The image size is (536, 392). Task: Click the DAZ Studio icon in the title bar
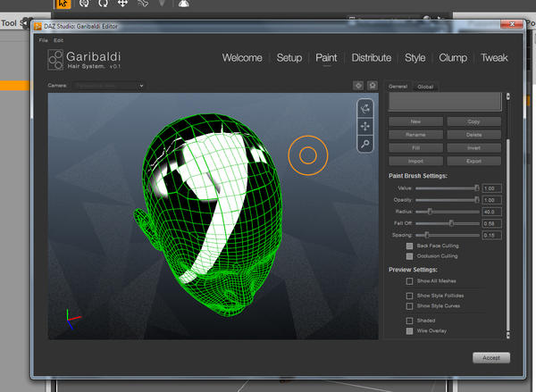click(x=38, y=26)
